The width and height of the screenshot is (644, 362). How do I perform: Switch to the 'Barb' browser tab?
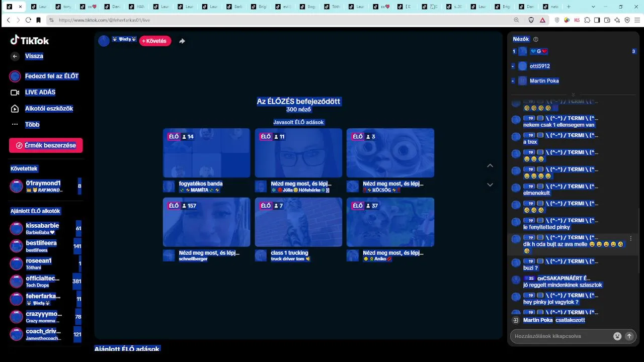(234, 7)
